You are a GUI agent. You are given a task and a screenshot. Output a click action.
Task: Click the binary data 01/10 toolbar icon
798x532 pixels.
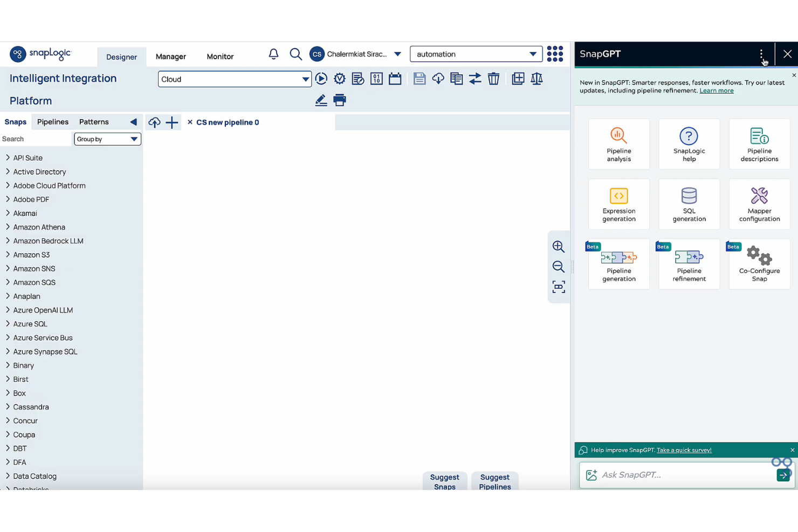click(x=376, y=79)
